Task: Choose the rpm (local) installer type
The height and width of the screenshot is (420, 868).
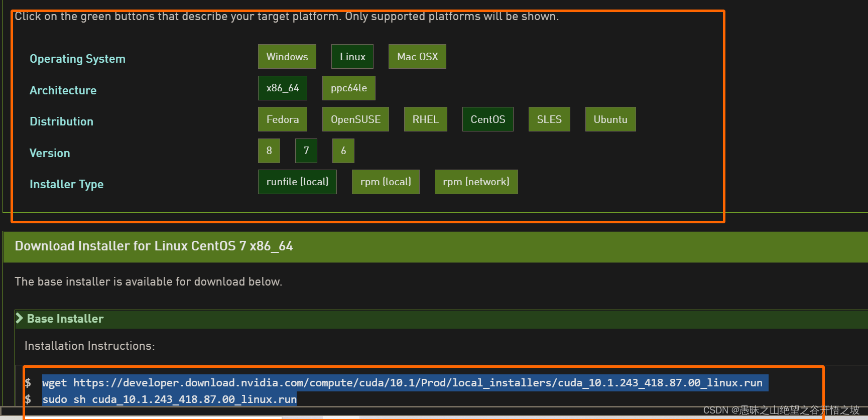Action: click(x=386, y=182)
